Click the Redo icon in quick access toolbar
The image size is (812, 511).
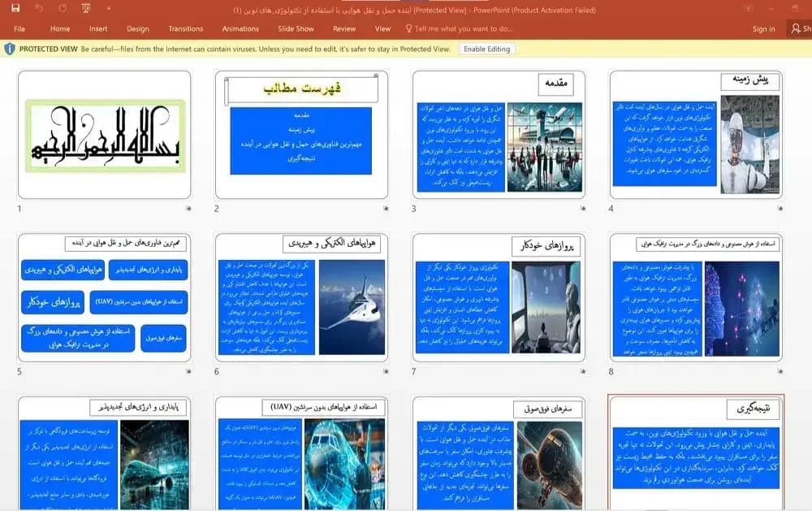[63, 8]
